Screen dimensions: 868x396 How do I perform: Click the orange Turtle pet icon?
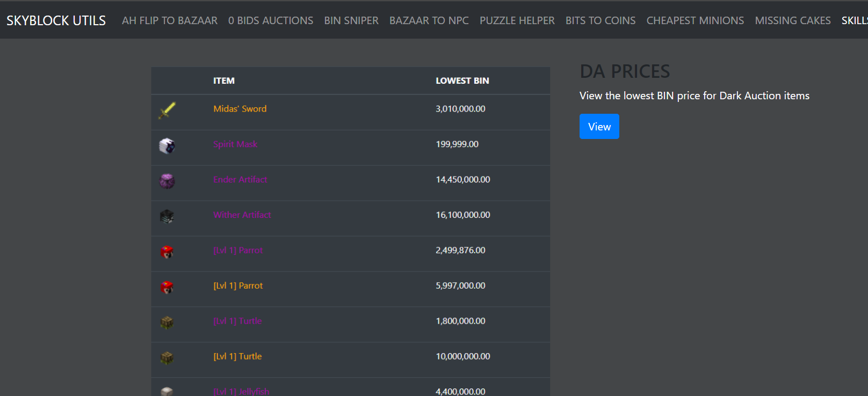coord(167,358)
